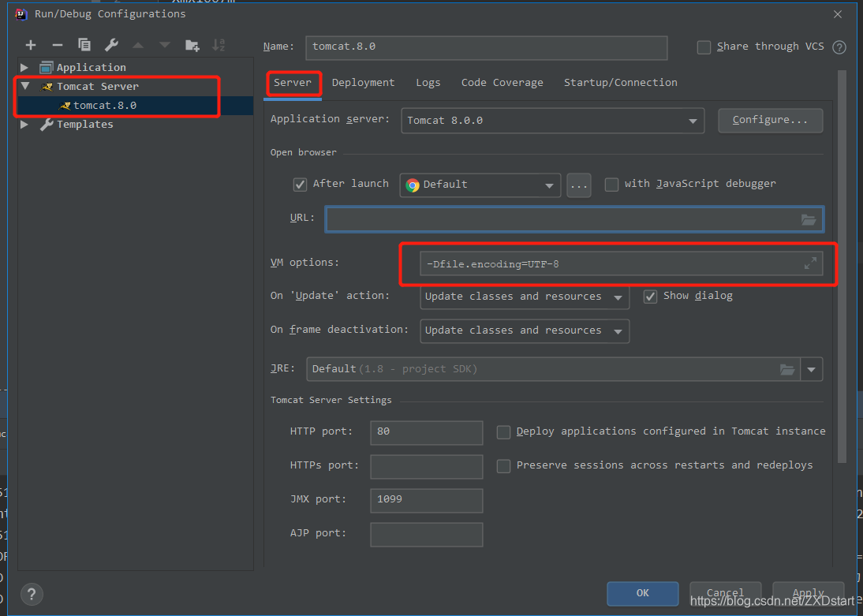Open On frame deactivation dropdown
Image resolution: width=863 pixels, height=616 pixels.
click(525, 330)
